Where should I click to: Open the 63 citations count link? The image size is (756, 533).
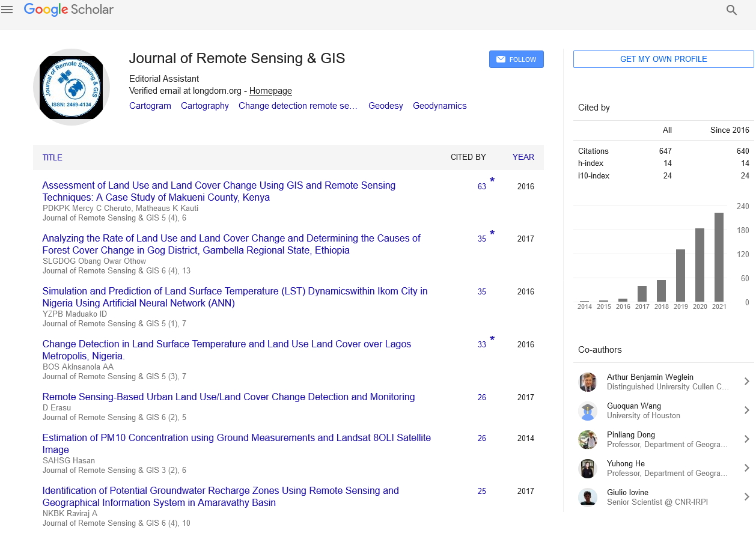[x=482, y=187]
